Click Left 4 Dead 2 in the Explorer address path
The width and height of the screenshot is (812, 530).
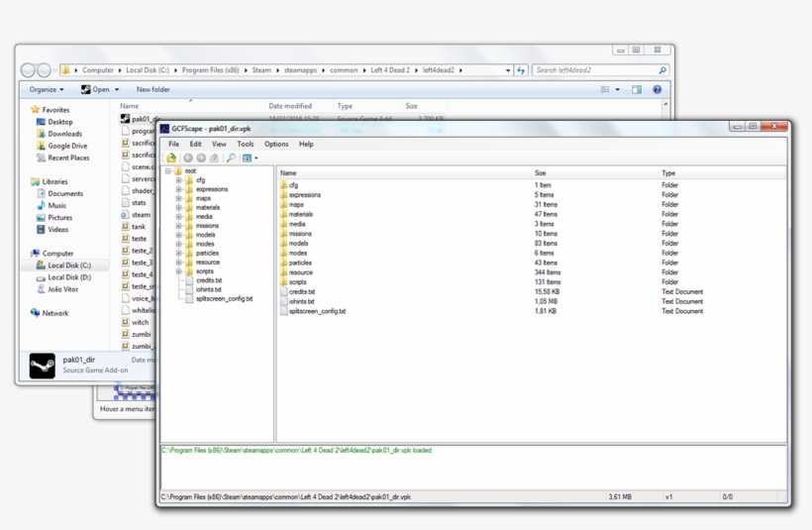click(x=390, y=70)
